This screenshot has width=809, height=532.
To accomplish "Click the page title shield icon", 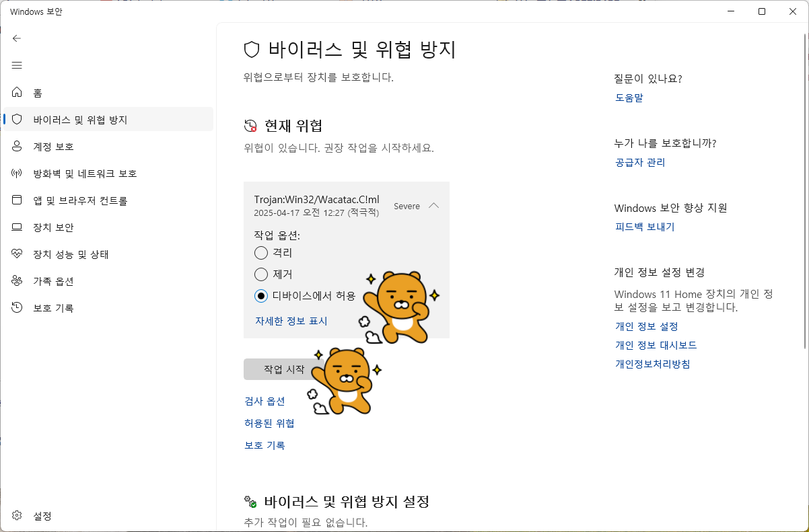I will coord(252,50).
